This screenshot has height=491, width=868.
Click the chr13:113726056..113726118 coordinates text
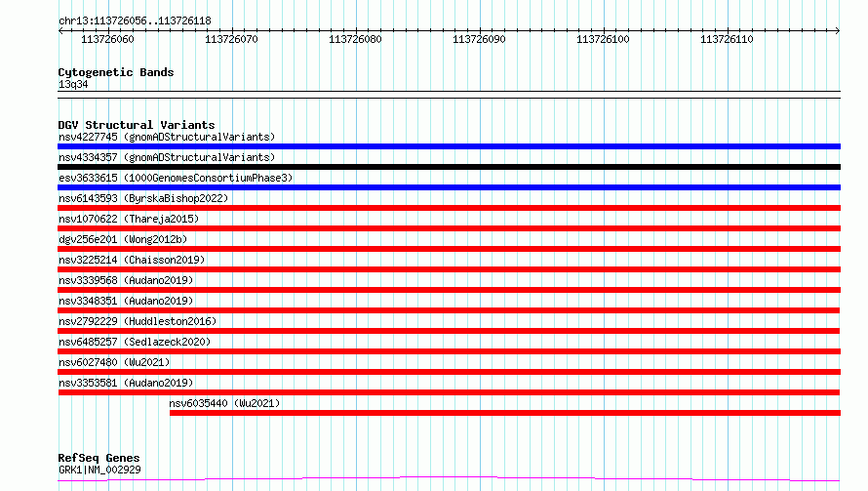coord(135,21)
